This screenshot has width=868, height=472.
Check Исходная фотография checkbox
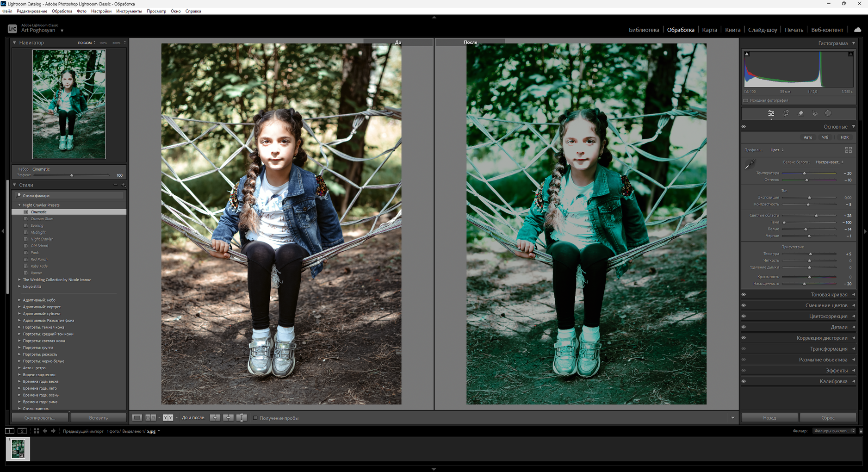click(x=746, y=100)
